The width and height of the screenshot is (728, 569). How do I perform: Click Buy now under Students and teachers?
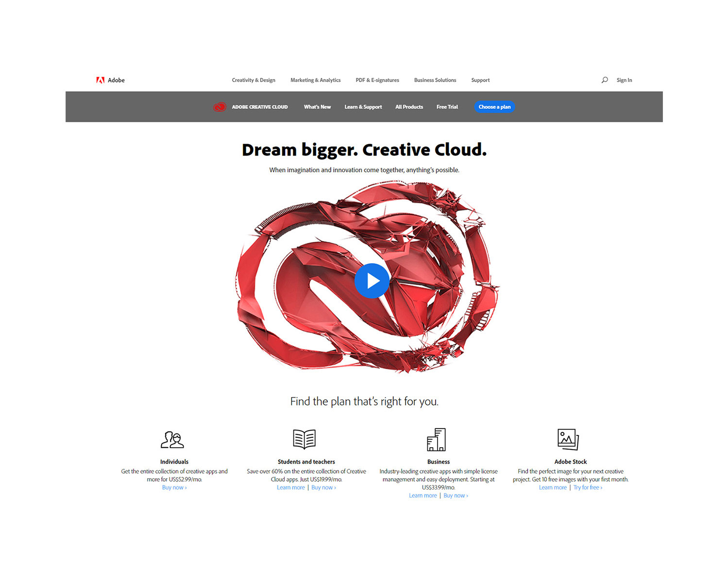click(324, 487)
